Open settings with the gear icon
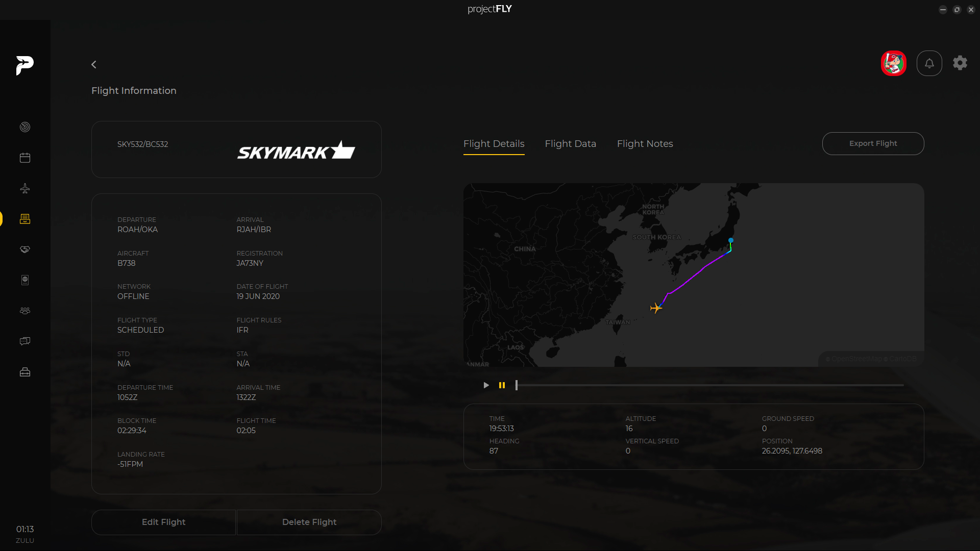 coord(960,63)
